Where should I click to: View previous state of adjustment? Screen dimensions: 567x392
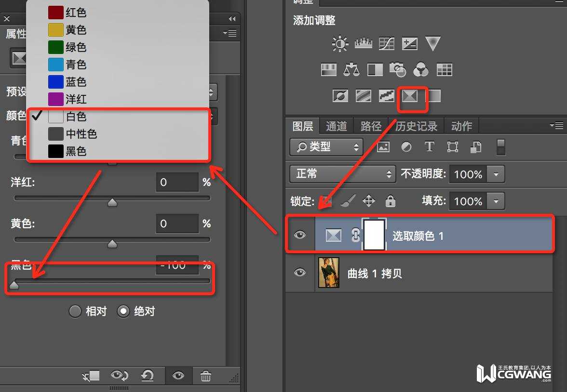click(x=119, y=376)
